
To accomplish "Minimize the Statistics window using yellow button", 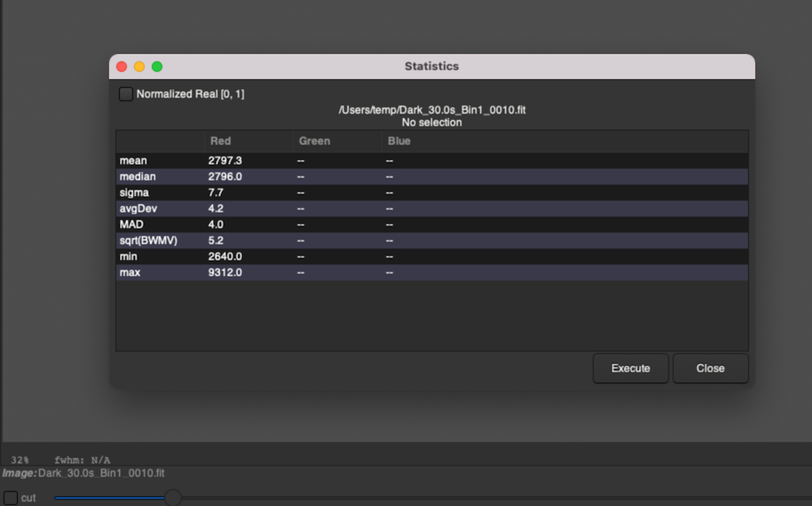I will click(139, 67).
